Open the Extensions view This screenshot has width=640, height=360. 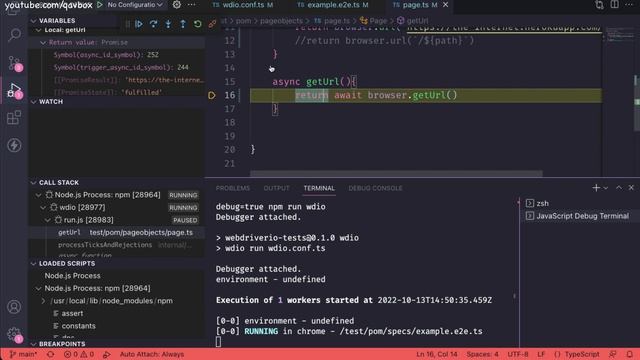pos(14,118)
